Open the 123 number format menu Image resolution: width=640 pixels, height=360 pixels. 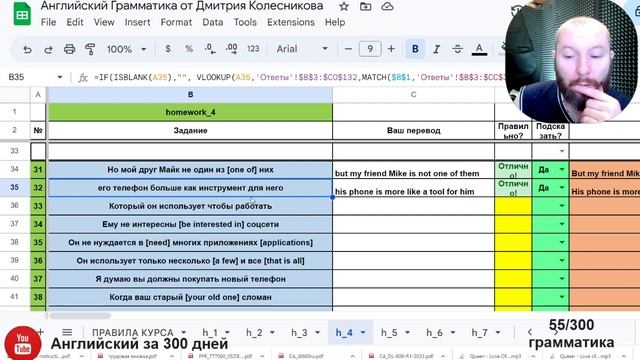[253, 49]
